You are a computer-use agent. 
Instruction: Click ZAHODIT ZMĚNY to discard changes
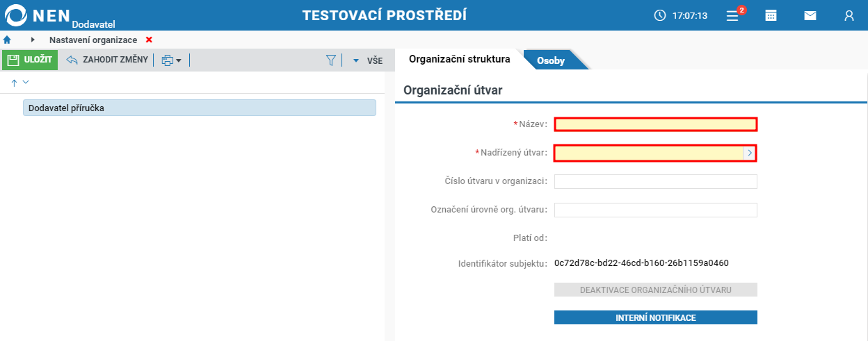click(x=108, y=60)
